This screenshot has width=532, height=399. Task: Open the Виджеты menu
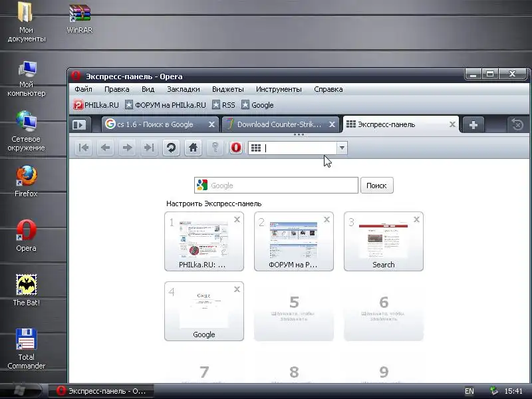pyautogui.click(x=227, y=89)
